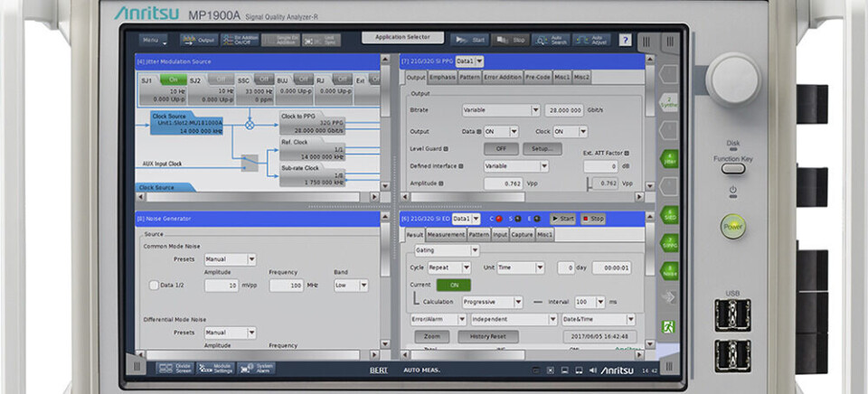Open the Clock output ON dropdown
This screenshot has height=394, width=868.
(571, 132)
